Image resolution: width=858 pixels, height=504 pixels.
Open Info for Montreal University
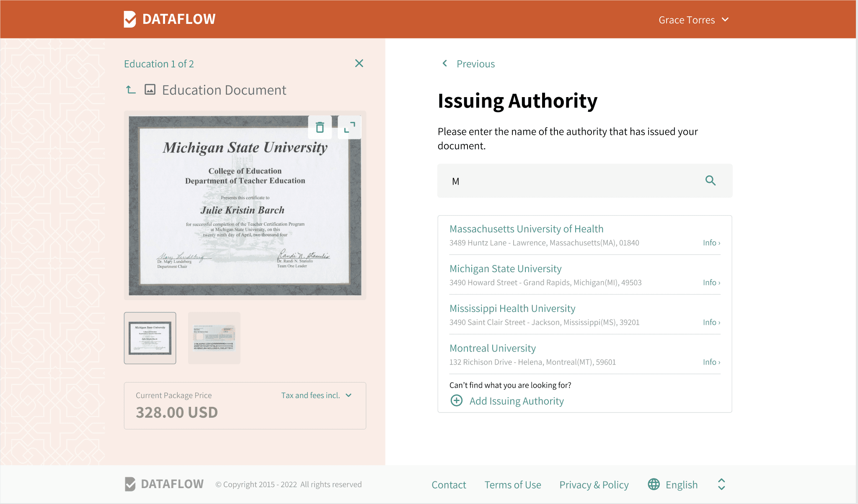711,362
